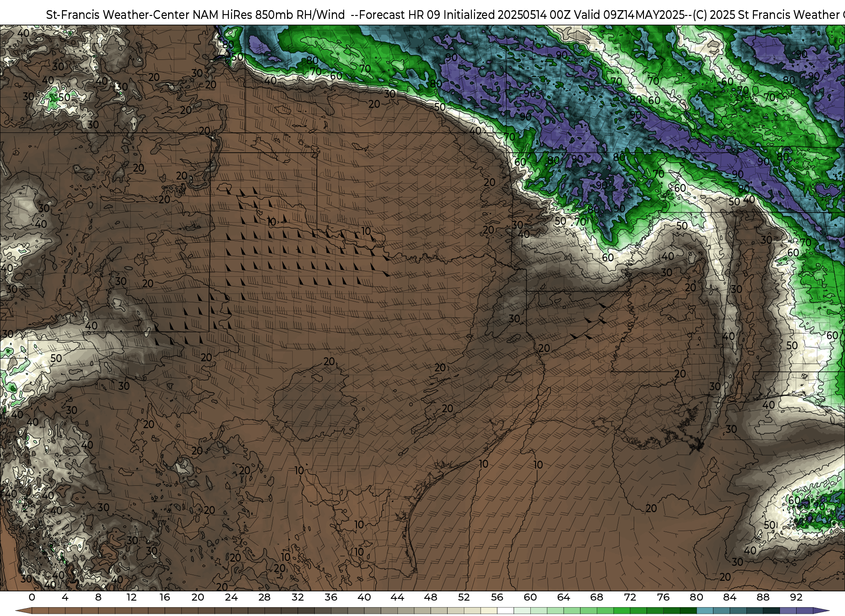Click the color bar label '4'

click(x=65, y=597)
